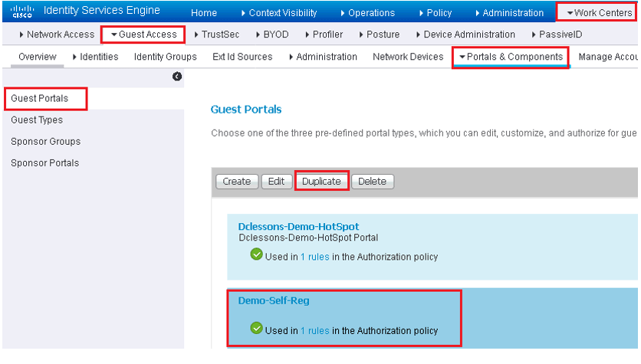Open the Demo-Self-Reg portal link
The image size is (641, 364).
point(274,300)
